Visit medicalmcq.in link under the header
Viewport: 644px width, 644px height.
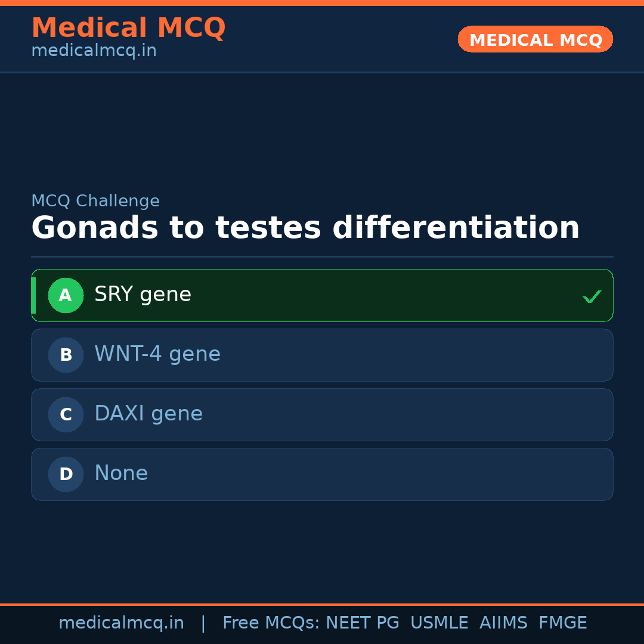(94, 51)
